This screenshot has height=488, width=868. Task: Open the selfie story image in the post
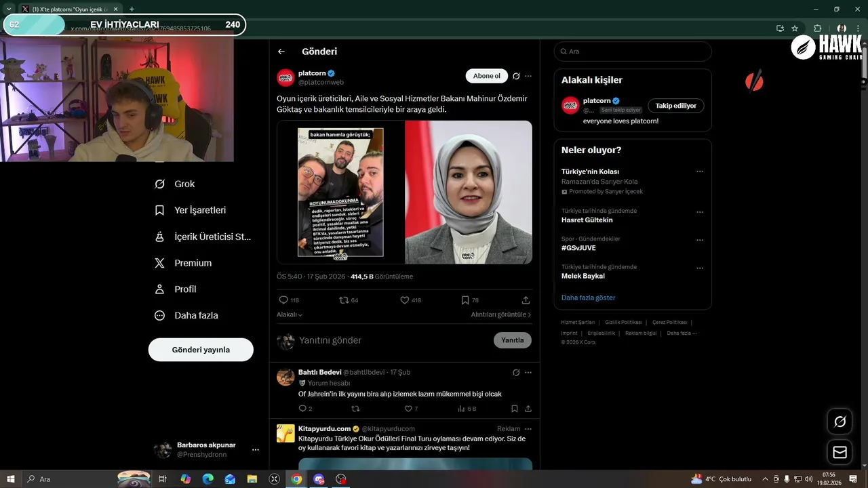[340, 192]
